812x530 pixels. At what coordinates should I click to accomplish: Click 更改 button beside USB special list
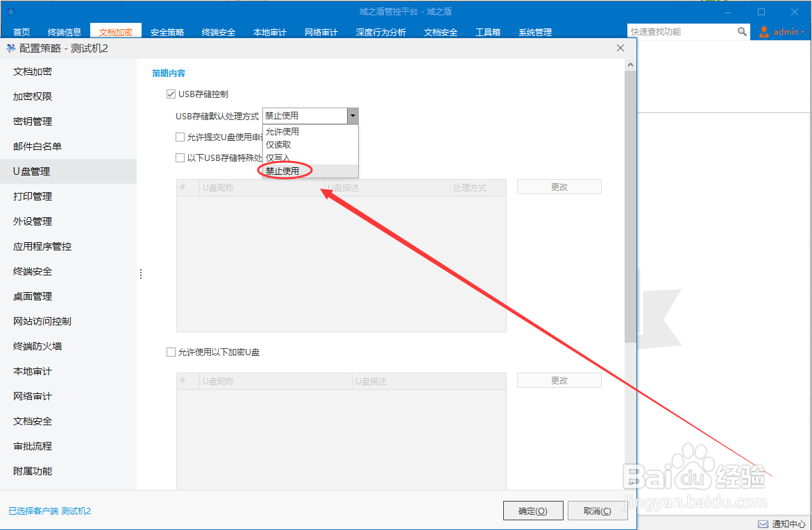point(559,187)
